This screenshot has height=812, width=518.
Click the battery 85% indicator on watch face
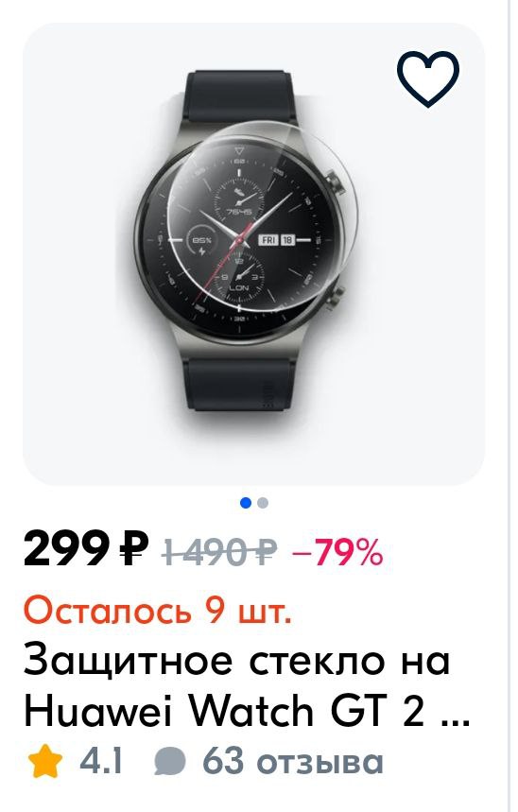(202, 245)
